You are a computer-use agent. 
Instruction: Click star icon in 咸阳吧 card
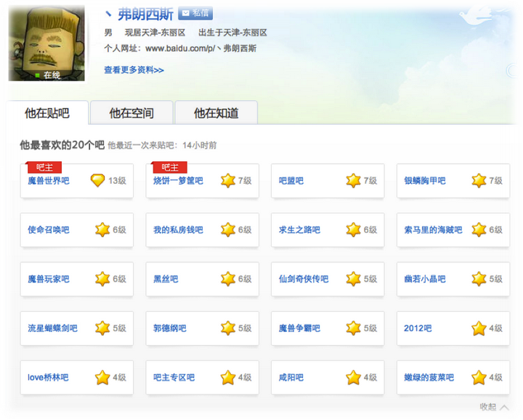point(353,377)
